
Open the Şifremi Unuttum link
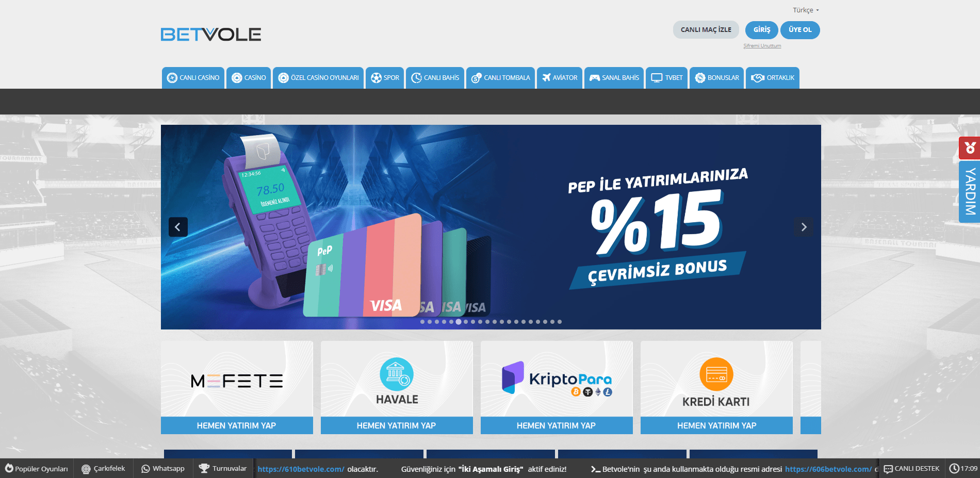coord(762,46)
